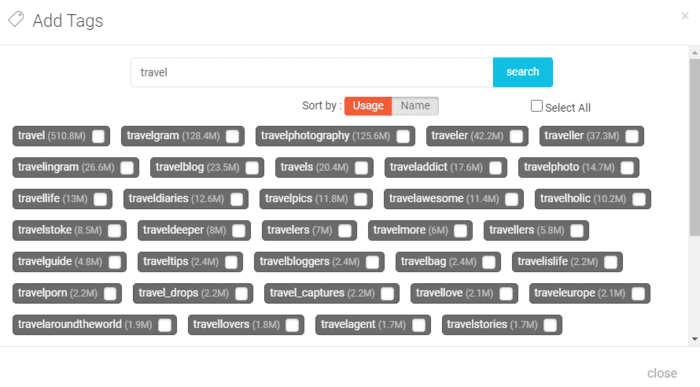
Task: Toggle the travellove tag checkbox
Action: 506,294
